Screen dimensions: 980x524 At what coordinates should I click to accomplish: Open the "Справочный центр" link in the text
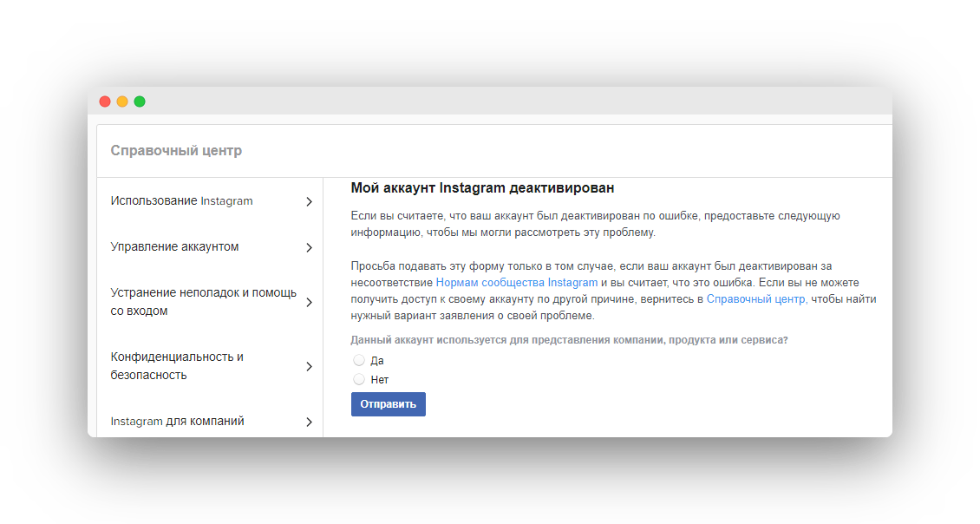tap(756, 299)
